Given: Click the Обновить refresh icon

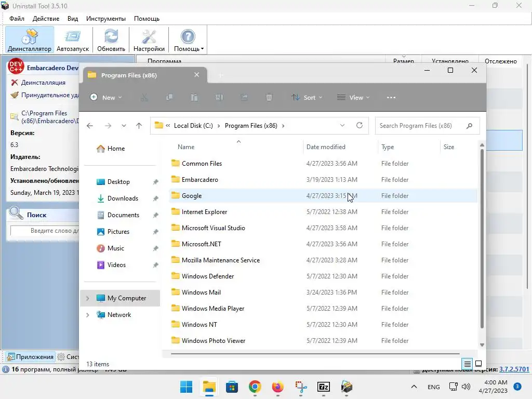Looking at the screenshot, I should tap(111, 40).
